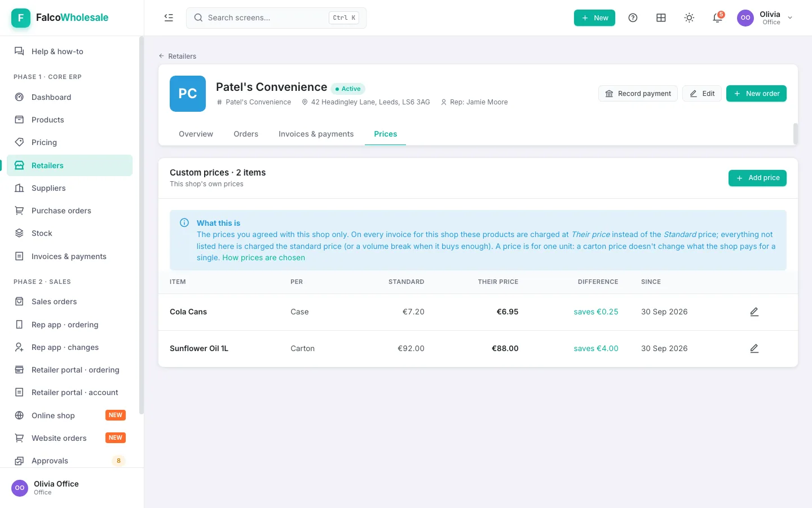812x508 pixels.
Task: Open Pricing in sidebar
Action: click(70, 142)
